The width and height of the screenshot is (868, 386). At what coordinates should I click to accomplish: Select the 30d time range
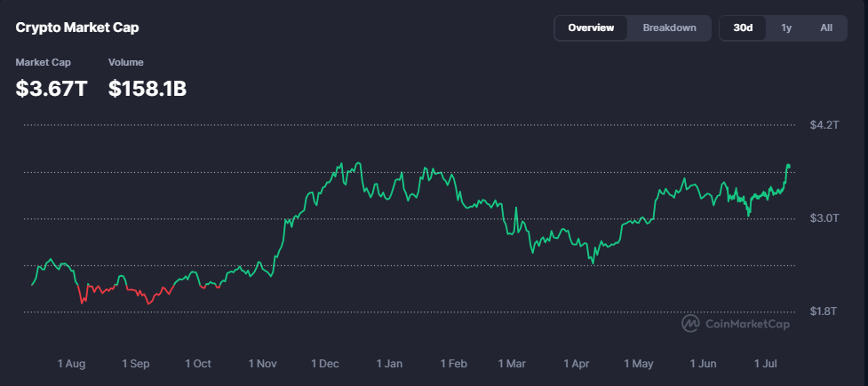pyautogui.click(x=743, y=28)
